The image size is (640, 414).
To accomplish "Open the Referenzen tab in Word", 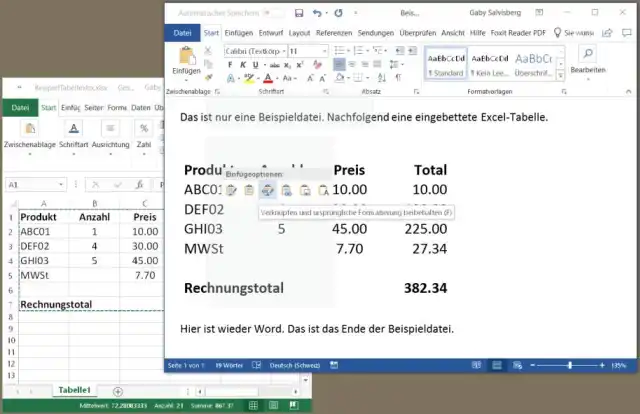I will click(334, 33).
